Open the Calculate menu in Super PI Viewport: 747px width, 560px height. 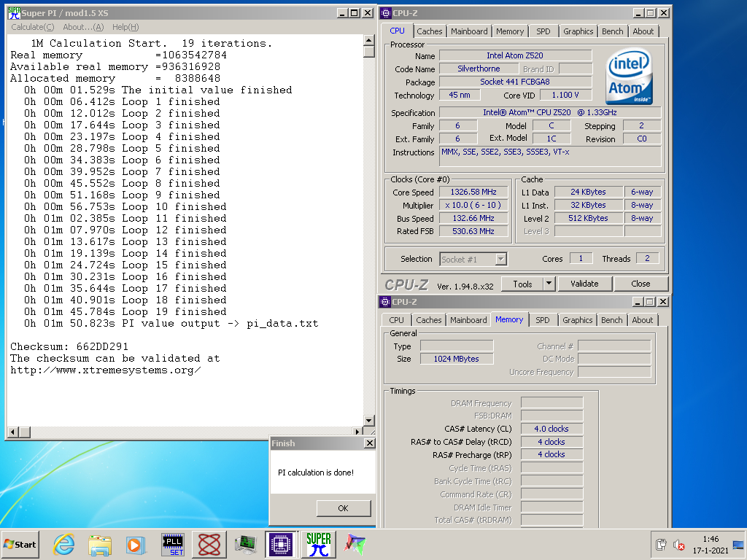(x=32, y=27)
